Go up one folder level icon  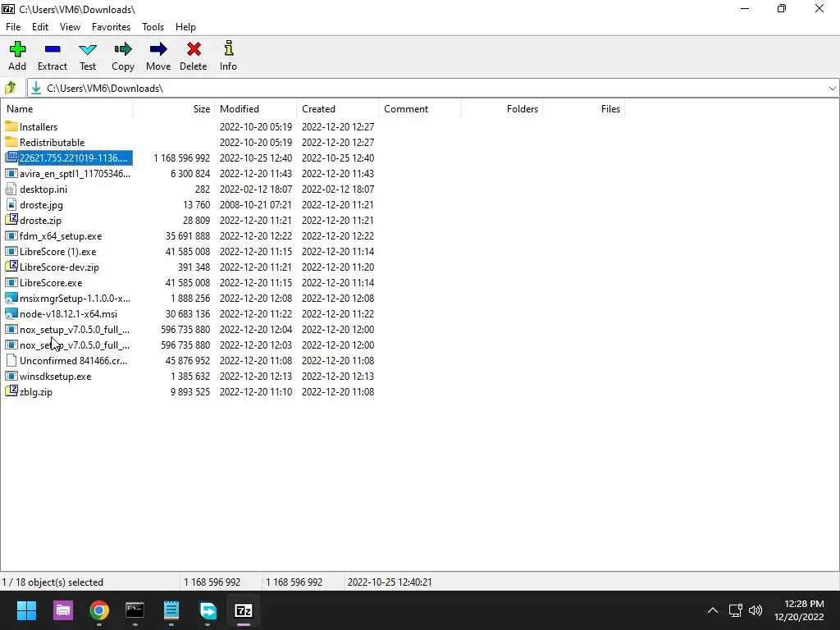click(10, 88)
